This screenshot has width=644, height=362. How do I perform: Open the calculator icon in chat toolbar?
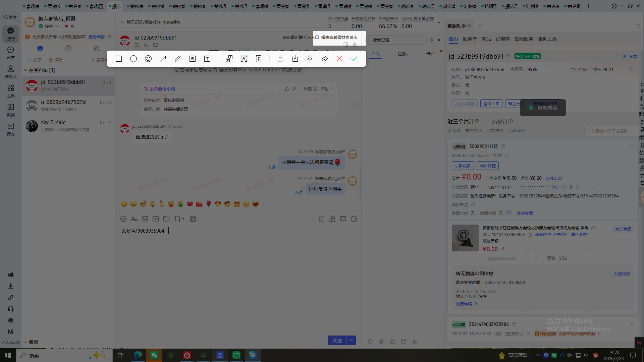tap(193, 219)
